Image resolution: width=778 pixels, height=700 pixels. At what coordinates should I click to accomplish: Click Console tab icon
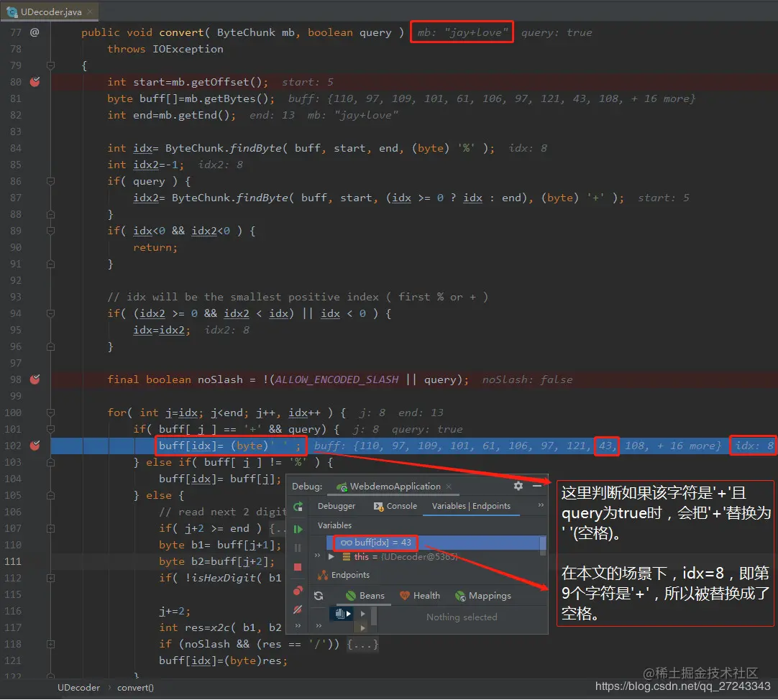(379, 507)
